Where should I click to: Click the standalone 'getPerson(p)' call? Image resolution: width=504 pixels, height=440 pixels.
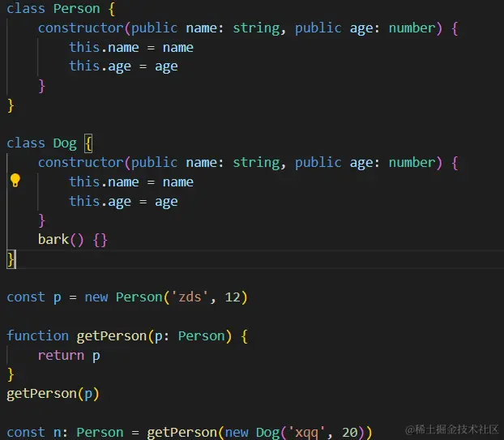pos(53,394)
